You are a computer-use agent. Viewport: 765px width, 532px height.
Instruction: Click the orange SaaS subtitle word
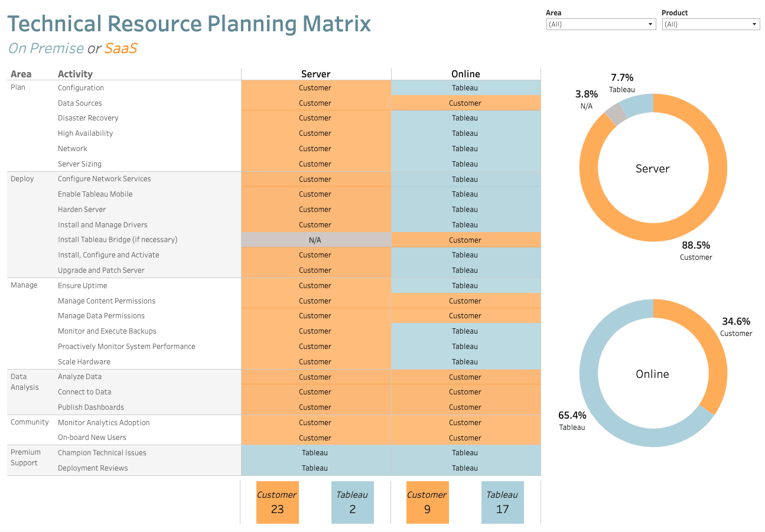pyautogui.click(x=121, y=48)
